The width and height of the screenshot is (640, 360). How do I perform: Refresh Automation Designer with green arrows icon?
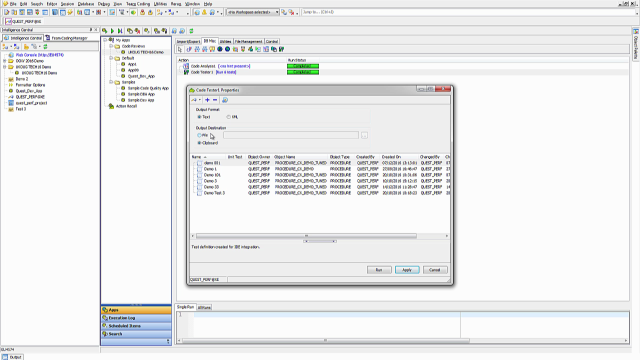pos(191,31)
